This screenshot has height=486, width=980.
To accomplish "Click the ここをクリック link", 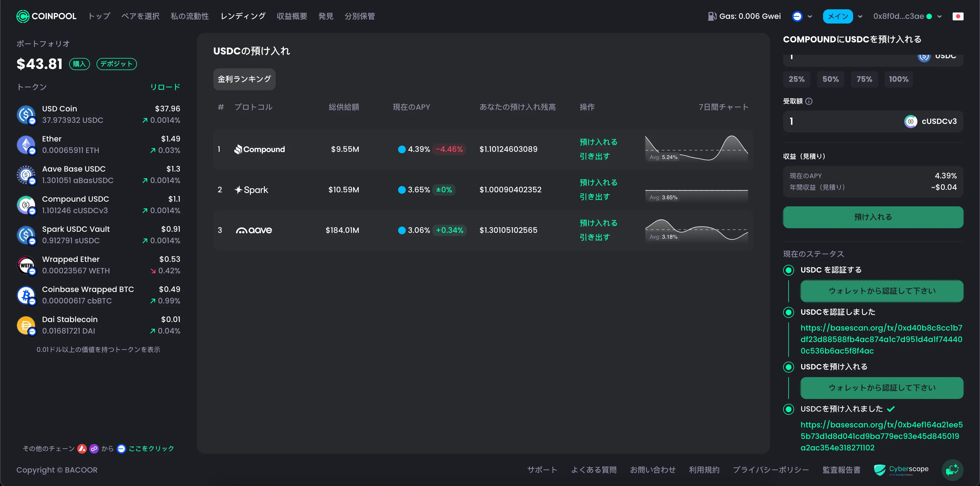I will click(151, 449).
